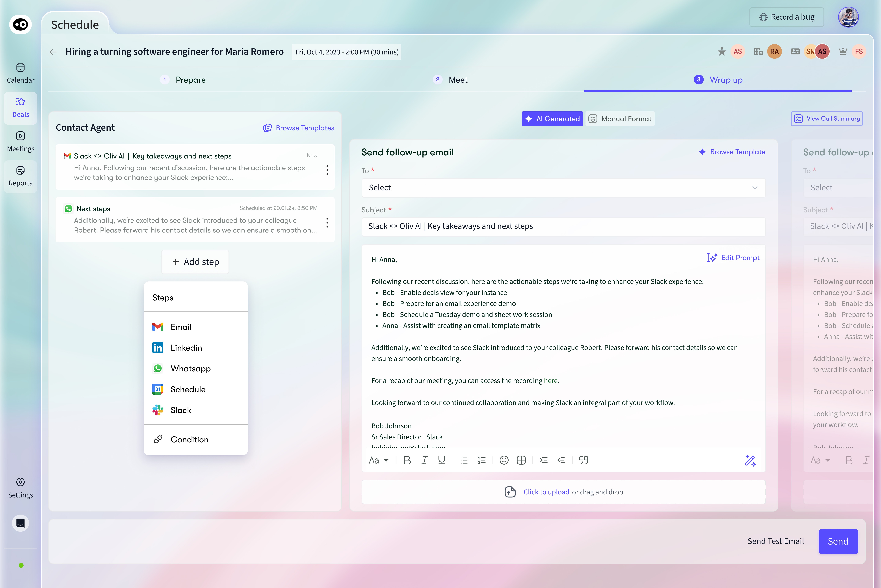
Task: Click Browse Template in follow-up email
Action: point(732,152)
